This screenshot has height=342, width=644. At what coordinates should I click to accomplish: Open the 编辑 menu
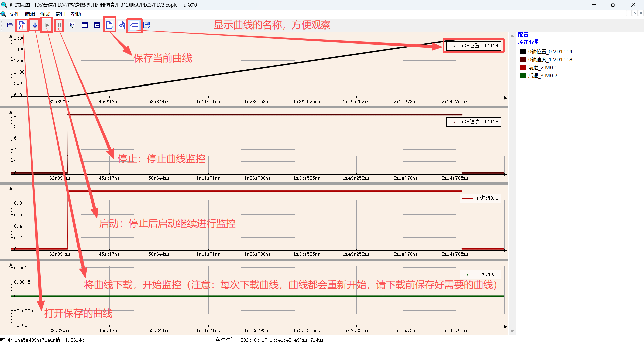click(30, 14)
